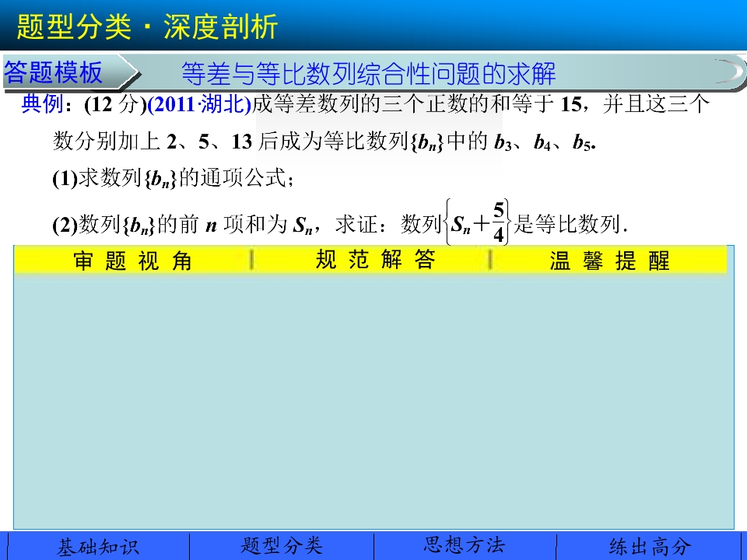
Task: Select the 温馨提醒 tab
Action: pos(608,261)
